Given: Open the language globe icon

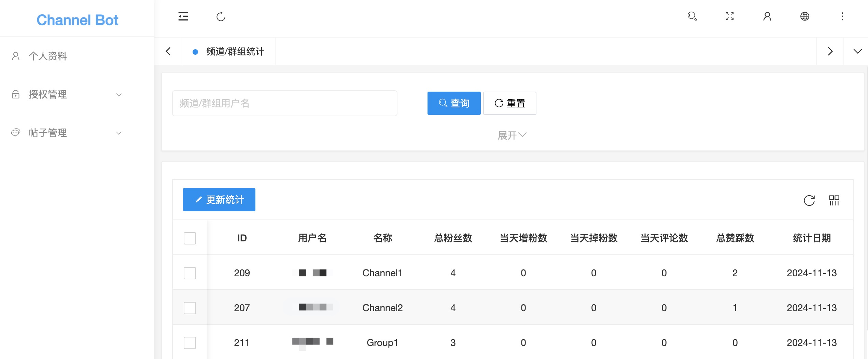Looking at the screenshot, I should point(805,16).
